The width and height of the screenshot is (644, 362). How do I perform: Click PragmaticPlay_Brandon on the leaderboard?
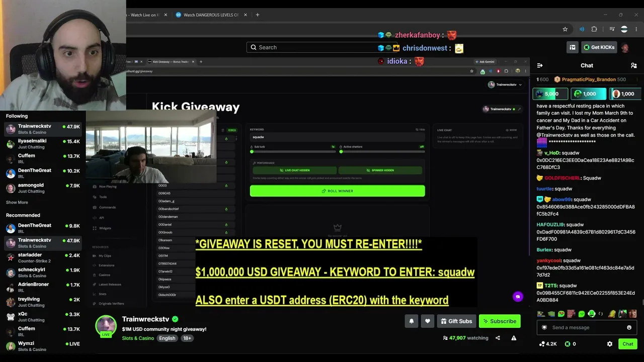(589, 79)
